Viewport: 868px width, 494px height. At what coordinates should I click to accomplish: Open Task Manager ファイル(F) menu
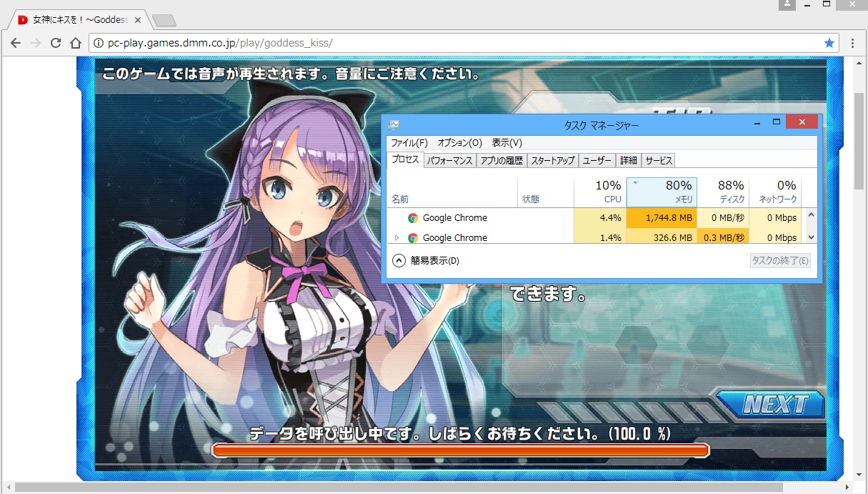point(409,143)
